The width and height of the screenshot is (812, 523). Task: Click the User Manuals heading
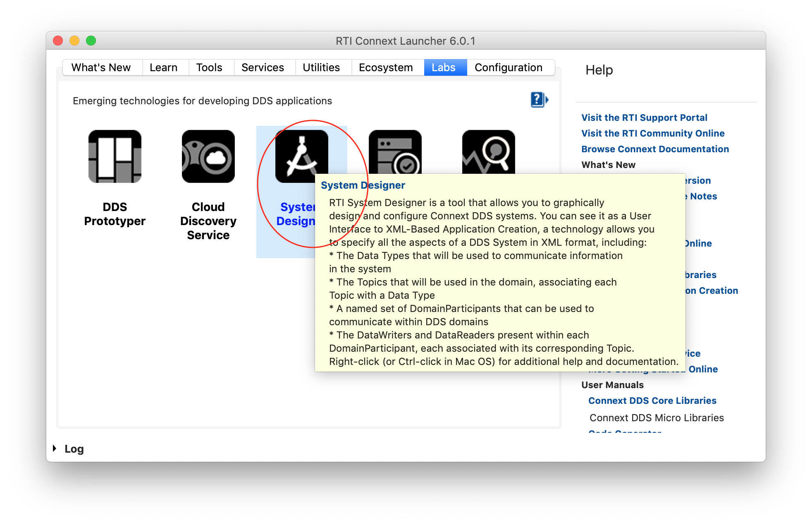click(x=612, y=385)
